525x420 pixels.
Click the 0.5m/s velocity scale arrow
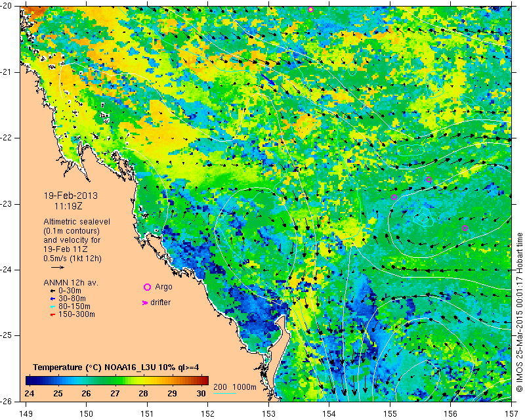(58, 267)
